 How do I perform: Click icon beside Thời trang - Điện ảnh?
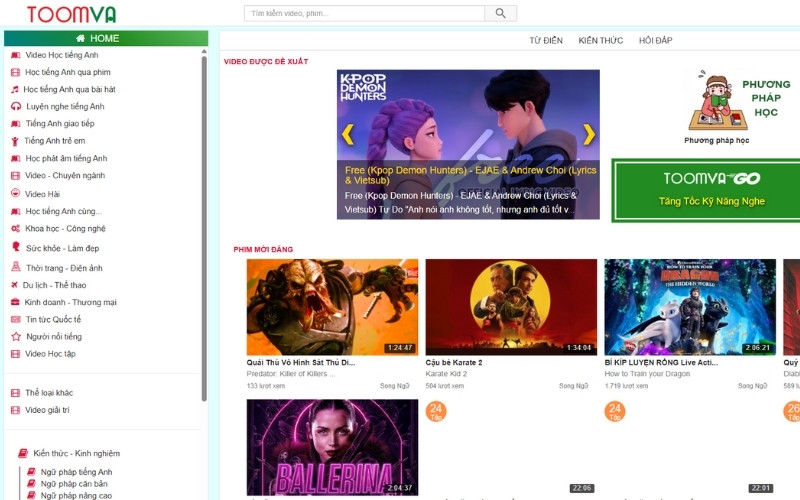pos(16,267)
